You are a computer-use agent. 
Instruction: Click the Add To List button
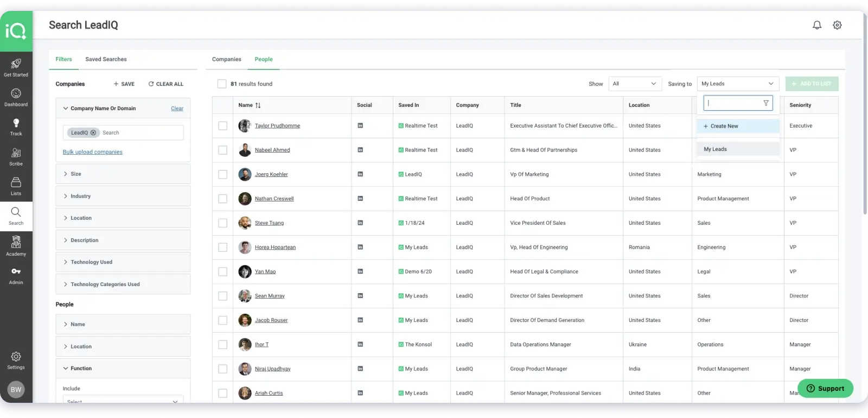coord(812,84)
